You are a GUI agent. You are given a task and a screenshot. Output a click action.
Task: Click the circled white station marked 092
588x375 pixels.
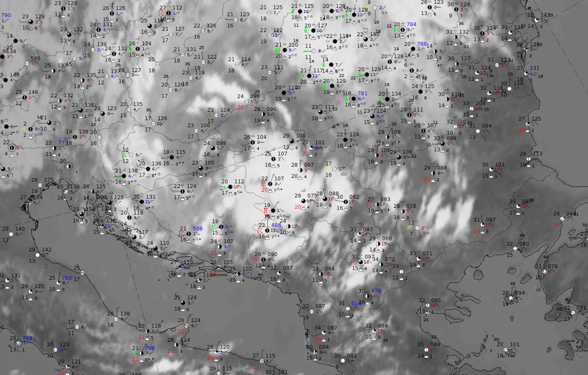tap(343, 360)
